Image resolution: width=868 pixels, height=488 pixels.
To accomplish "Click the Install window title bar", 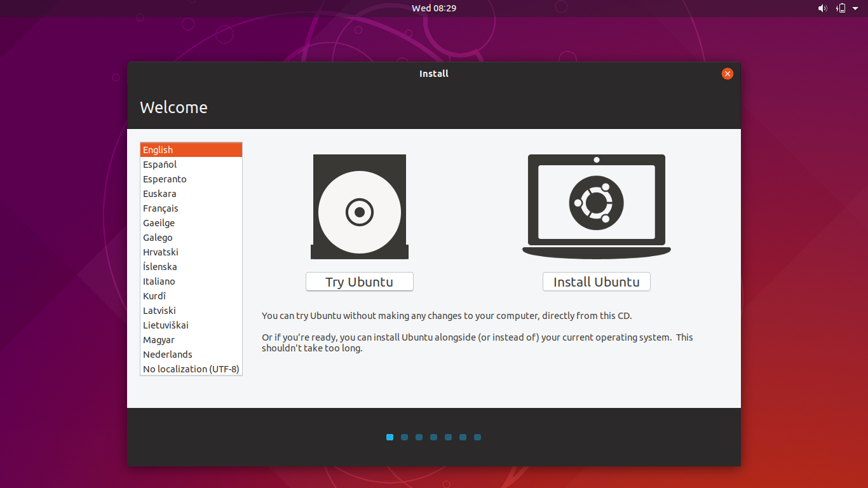I will pyautogui.click(x=434, y=74).
